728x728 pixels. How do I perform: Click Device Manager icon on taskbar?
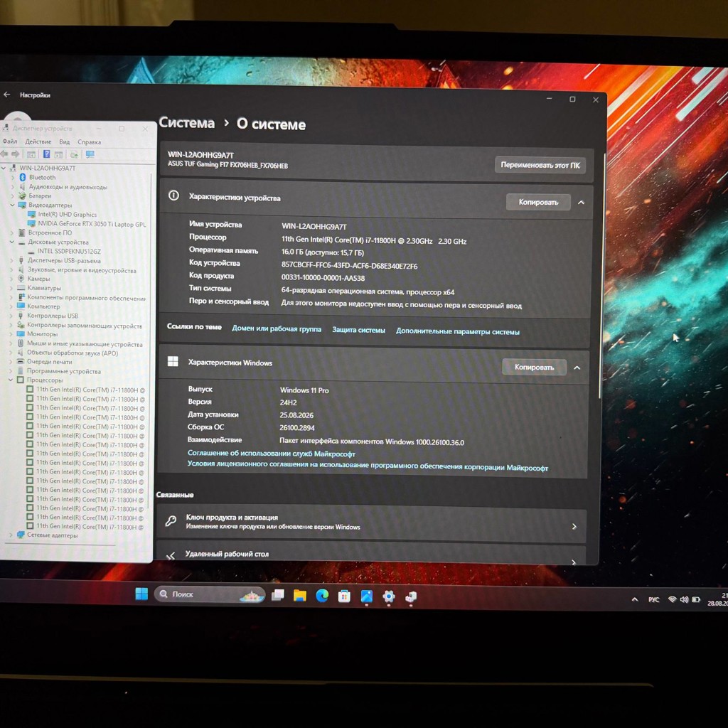(x=411, y=597)
